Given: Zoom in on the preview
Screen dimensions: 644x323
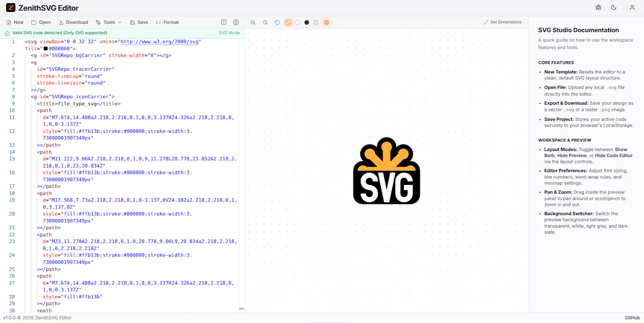Looking at the screenshot, I should coord(253,23).
